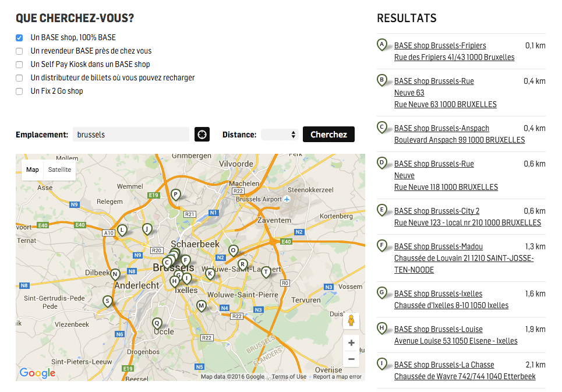The image size is (562, 392).
Task: Open Street View pegman icon
Action: (x=351, y=320)
